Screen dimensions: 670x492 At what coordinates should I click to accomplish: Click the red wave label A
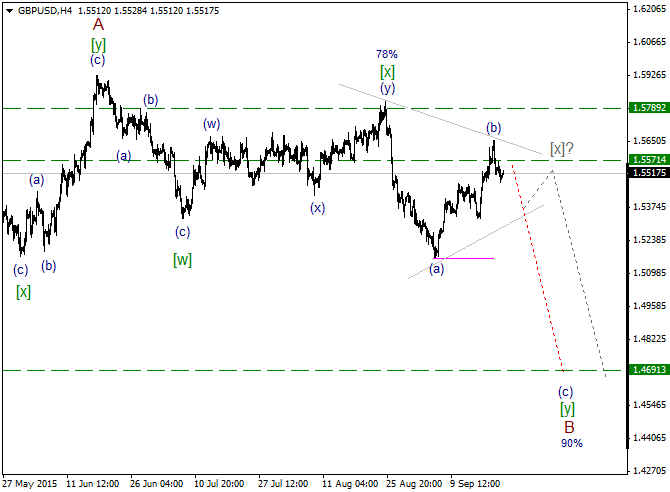click(98, 25)
